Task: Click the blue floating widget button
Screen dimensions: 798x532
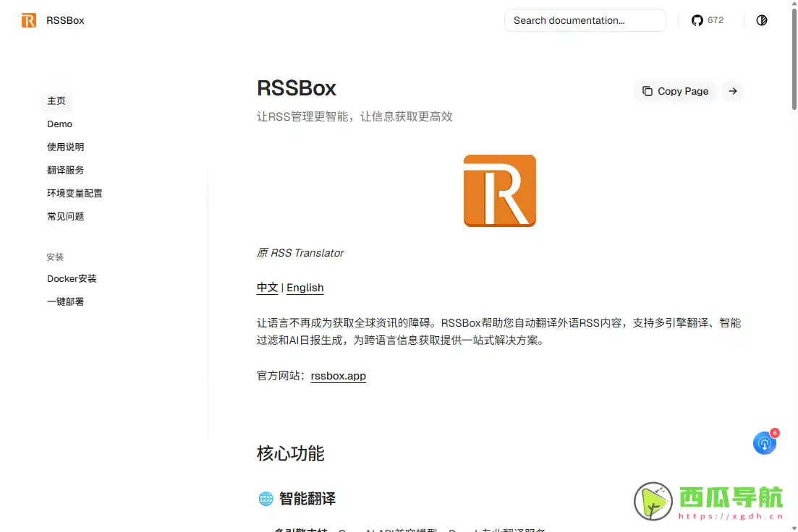Action: [765, 444]
